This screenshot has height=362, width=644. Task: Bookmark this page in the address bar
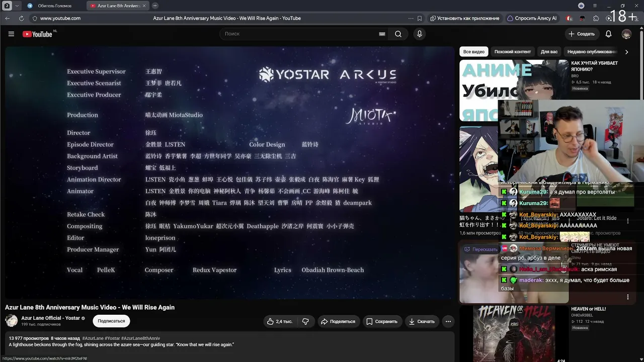(x=420, y=18)
